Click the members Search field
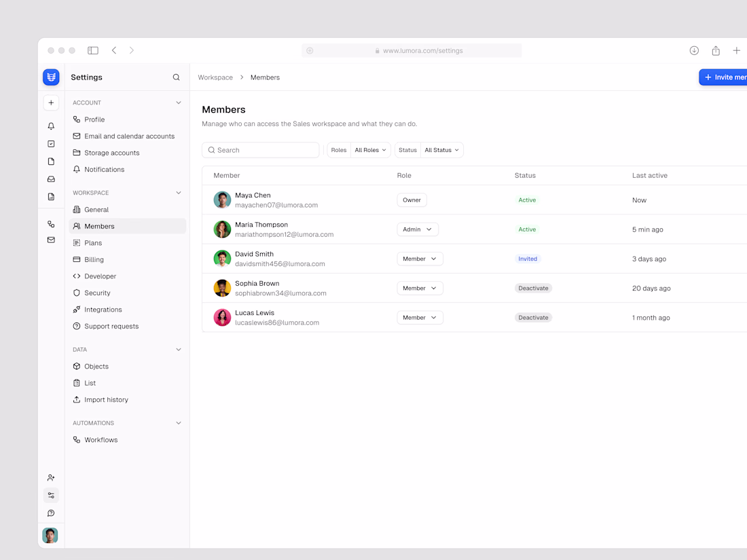This screenshot has width=747, height=560. point(261,150)
